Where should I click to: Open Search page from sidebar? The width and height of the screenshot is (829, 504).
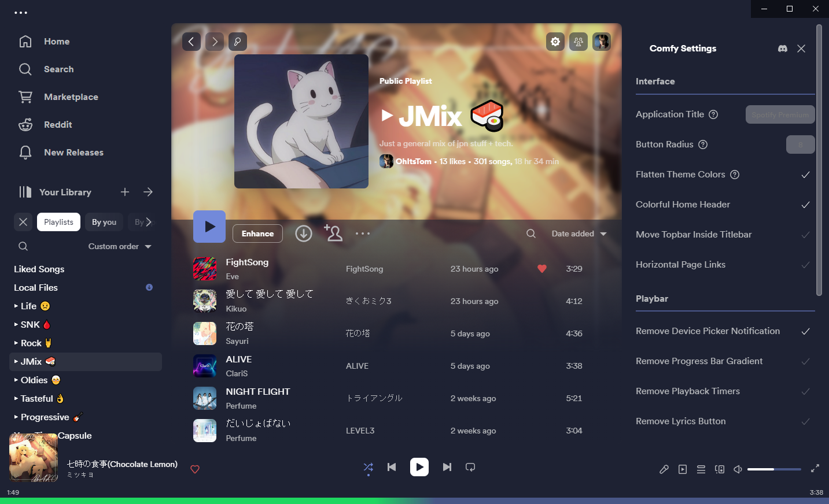coord(46,69)
